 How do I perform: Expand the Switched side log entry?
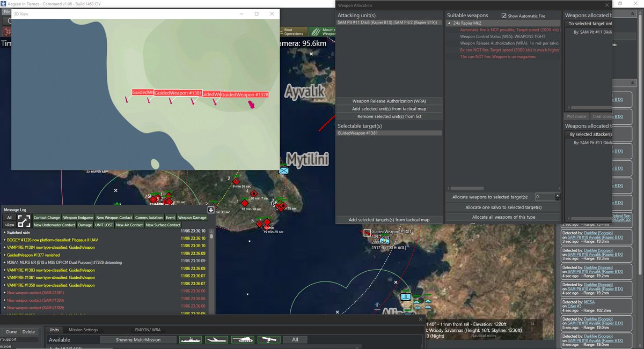click(x=5, y=232)
